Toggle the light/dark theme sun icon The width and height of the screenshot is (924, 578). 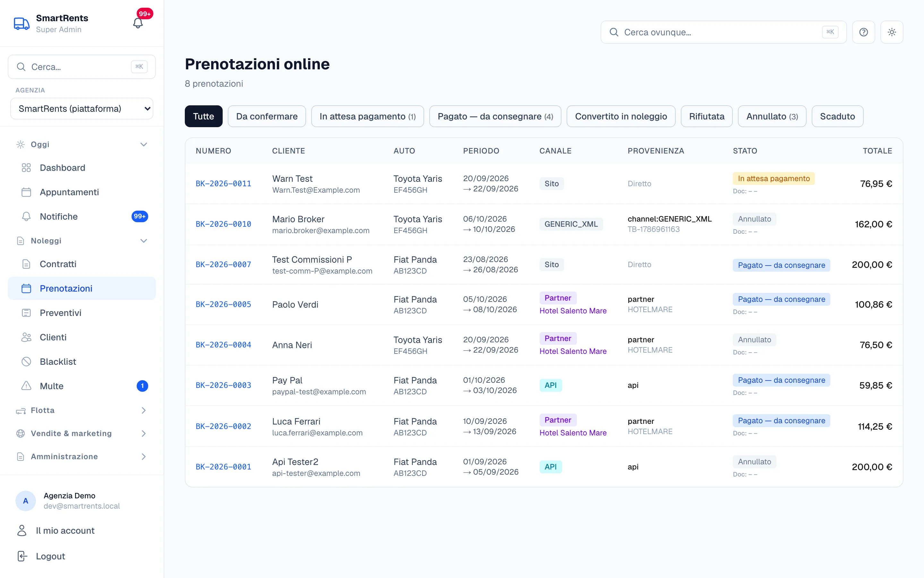point(892,32)
